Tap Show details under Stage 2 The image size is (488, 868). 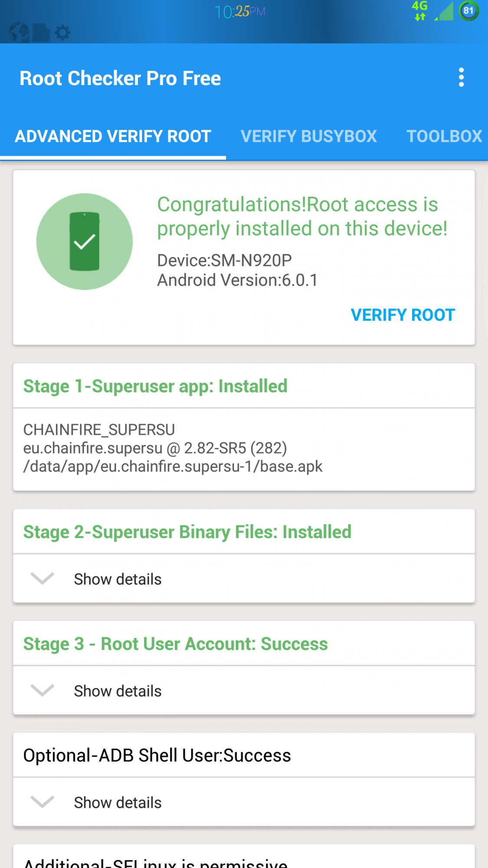coord(118,579)
